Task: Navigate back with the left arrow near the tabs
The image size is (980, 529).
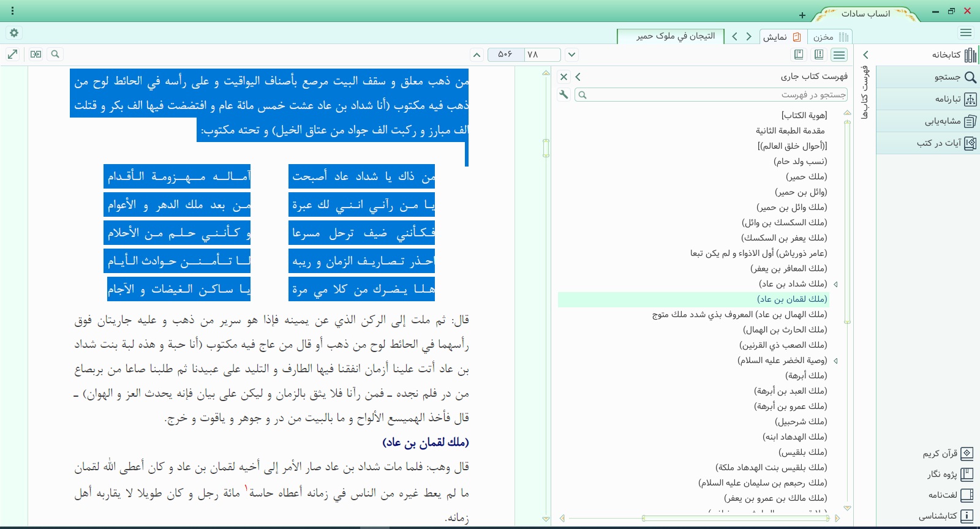Action: click(734, 37)
